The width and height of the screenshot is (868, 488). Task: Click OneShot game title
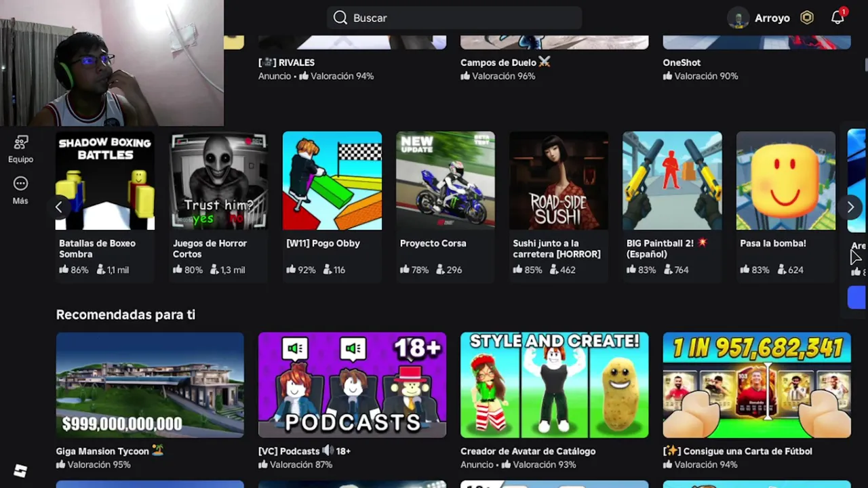[682, 62]
